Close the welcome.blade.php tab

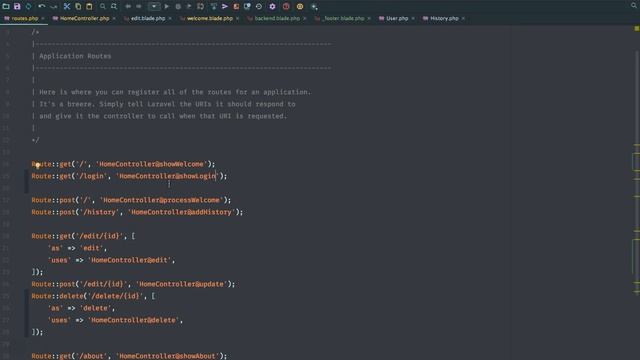[238, 18]
